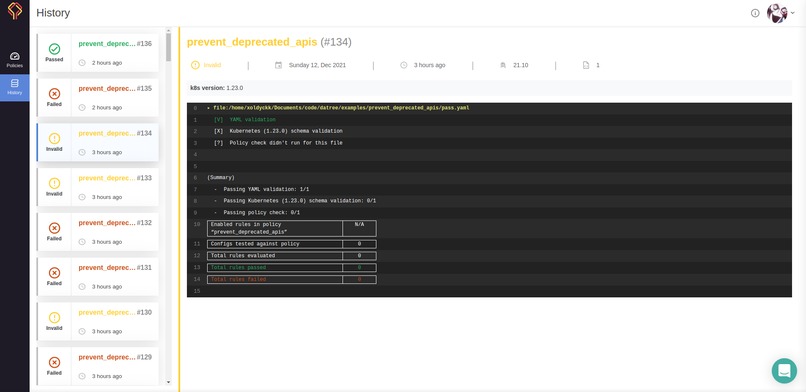Click the Invalid warning icon for #133
Viewport: 806px width, 392px height.
(x=54, y=183)
